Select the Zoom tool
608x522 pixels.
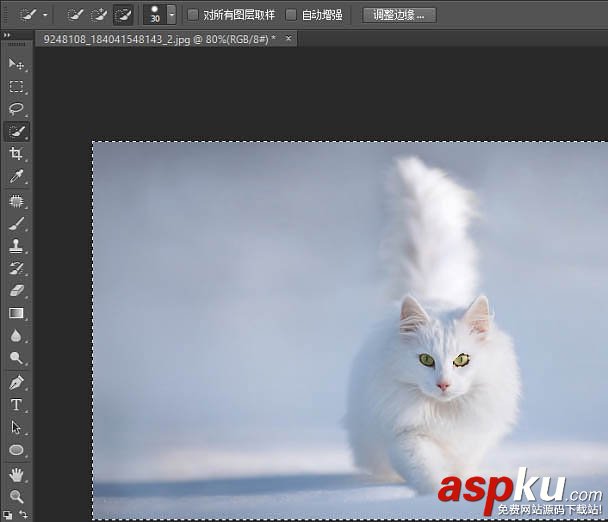pos(16,496)
